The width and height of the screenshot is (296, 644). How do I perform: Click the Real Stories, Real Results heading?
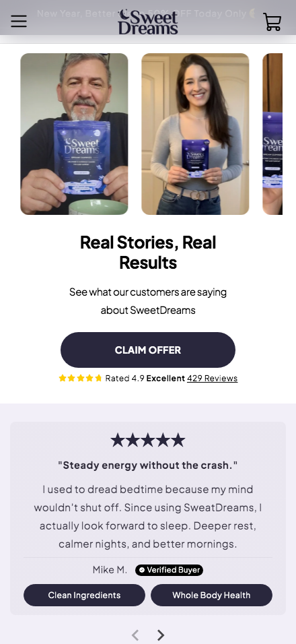[148, 252]
